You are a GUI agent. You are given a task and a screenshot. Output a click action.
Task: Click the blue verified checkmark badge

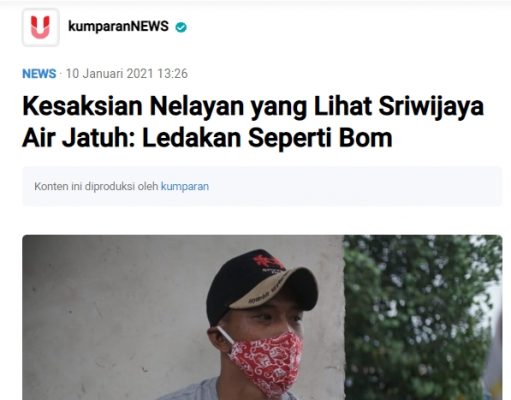181,27
